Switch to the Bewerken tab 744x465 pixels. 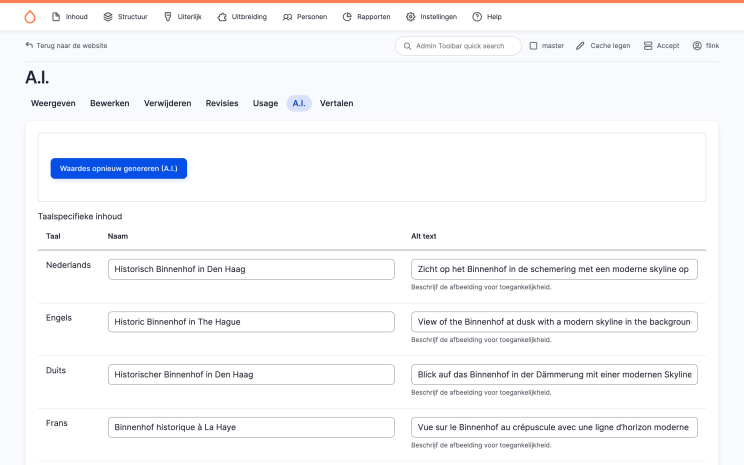click(109, 103)
